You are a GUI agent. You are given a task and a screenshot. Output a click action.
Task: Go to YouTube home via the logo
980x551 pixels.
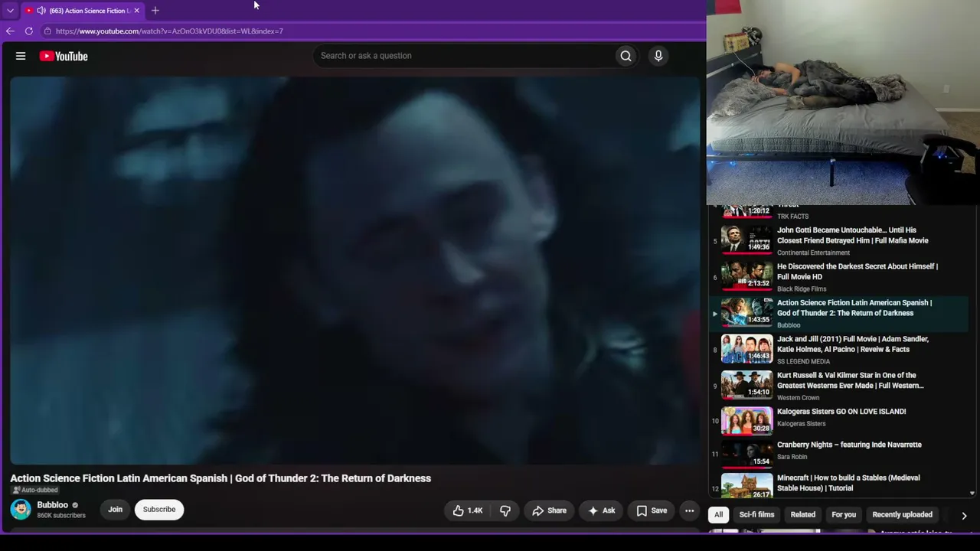coord(64,56)
